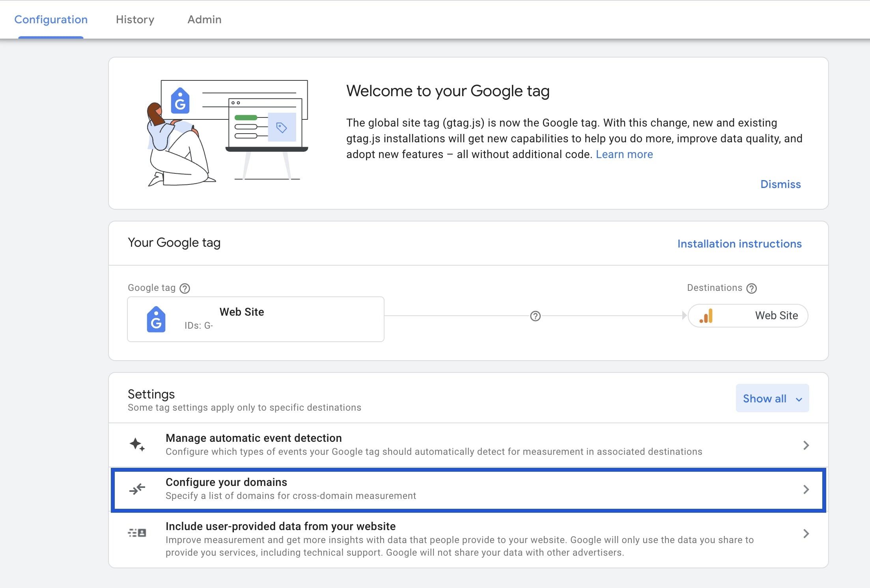This screenshot has width=870, height=588.
Task: Open Include user-provided data from your website
Action: tap(468, 539)
